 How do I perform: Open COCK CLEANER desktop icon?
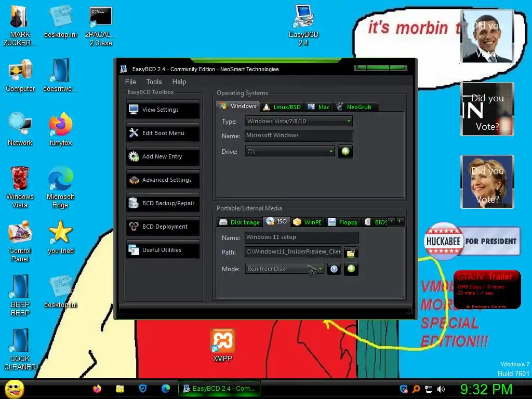[x=20, y=350]
